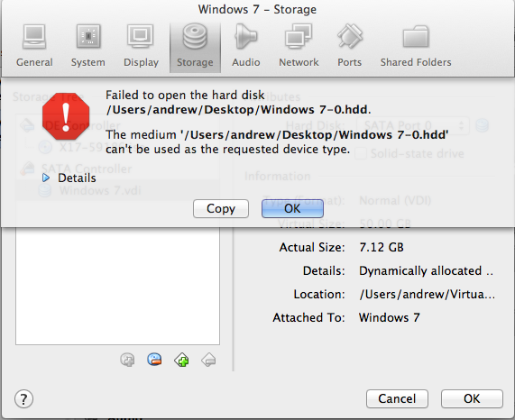Screen dimensions: 515x420
Task: Go to Network settings
Action: tap(299, 46)
